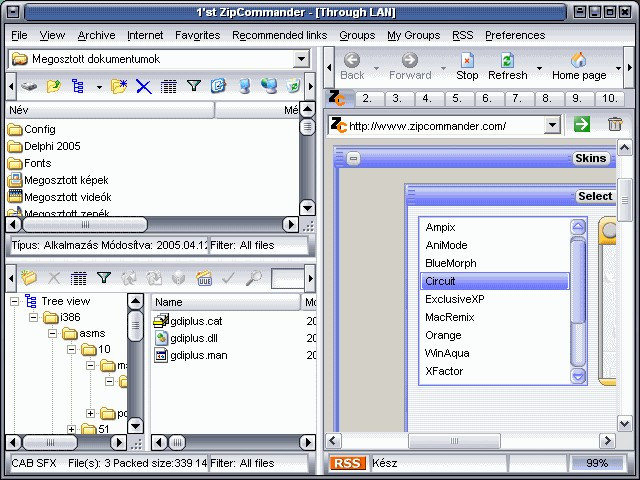
Task: Click the Home page button
Action: tap(579, 67)
